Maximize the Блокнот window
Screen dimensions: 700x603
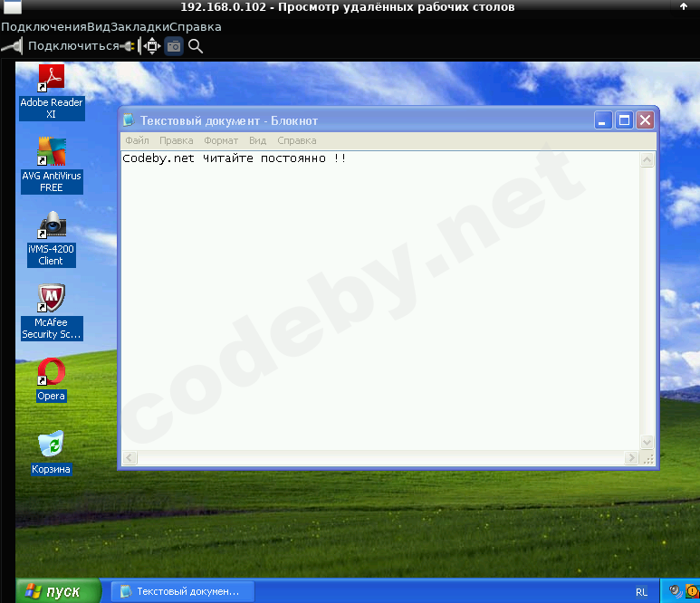624,120
